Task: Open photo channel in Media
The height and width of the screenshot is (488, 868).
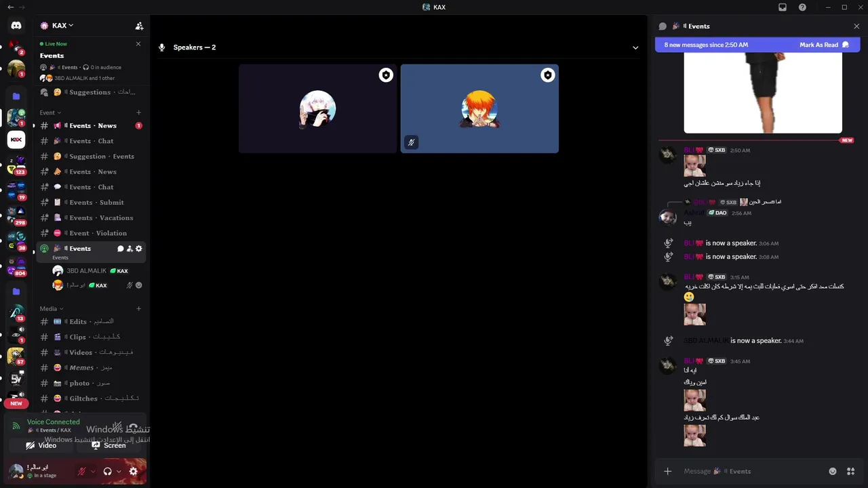Action: coord(91,383)
